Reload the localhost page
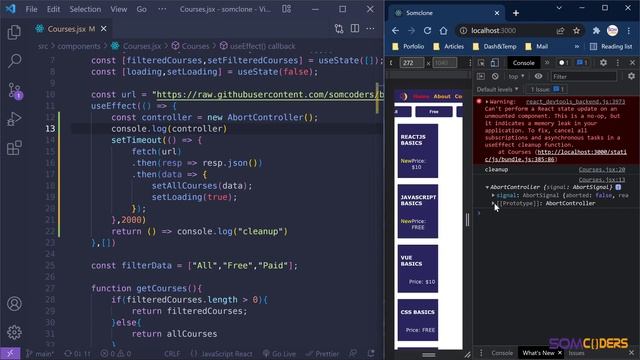640x360 pixels. click(427, 31)
